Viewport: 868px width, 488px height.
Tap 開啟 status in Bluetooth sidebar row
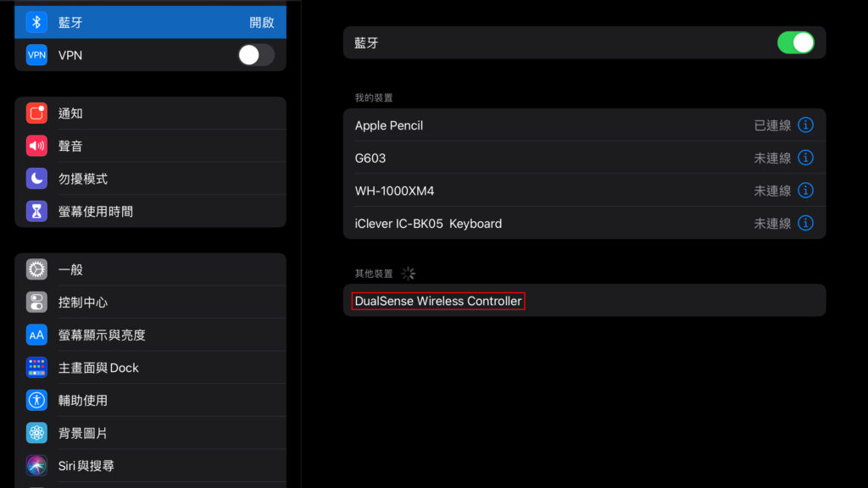click(x=261, y=23)
